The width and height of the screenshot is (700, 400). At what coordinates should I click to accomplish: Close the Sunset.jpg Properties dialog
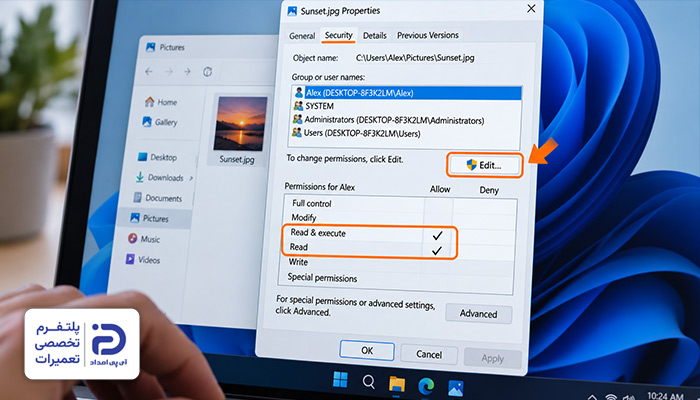[531, 8]
